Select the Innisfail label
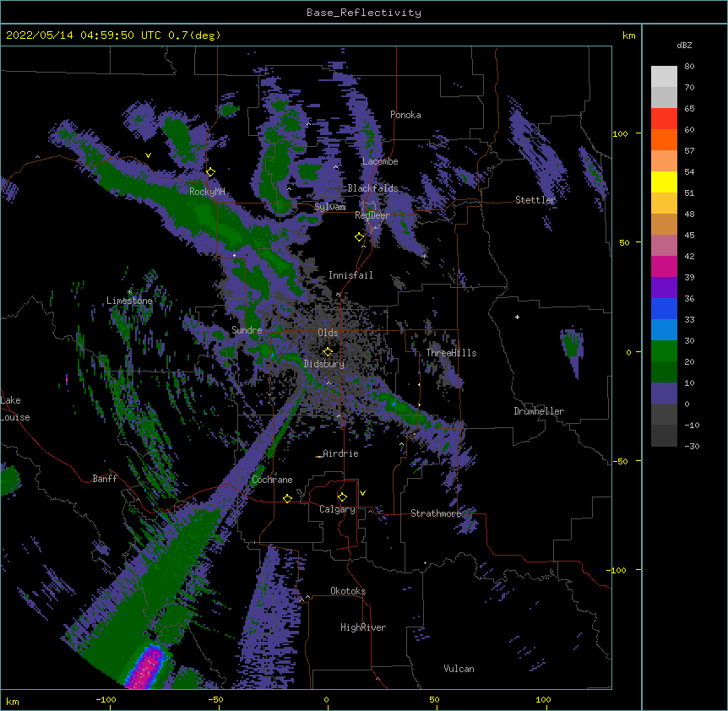This screenshot has height=711, width=728. click(x=350, y=275)
